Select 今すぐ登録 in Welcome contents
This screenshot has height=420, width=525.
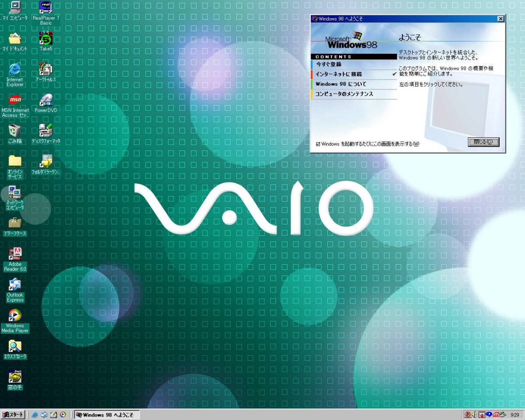(x=354, y=64)
